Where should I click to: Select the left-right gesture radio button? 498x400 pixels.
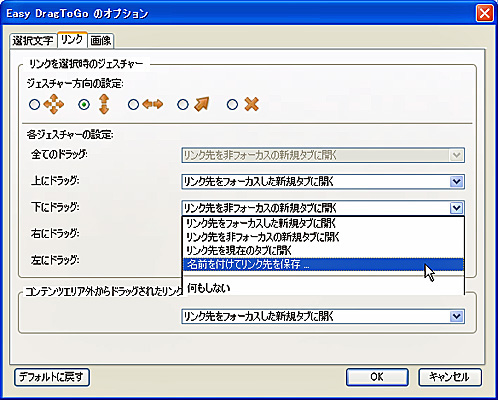click(133, 105)
